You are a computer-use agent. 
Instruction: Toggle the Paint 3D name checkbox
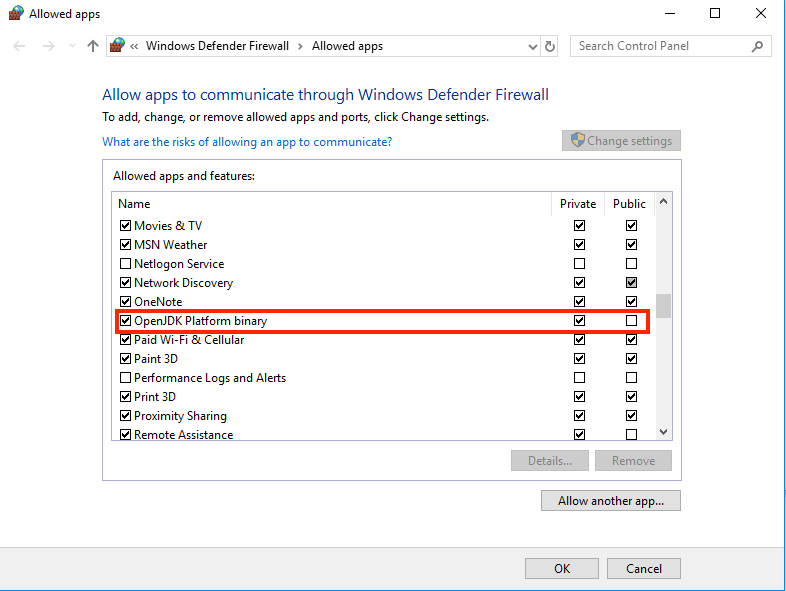125,358
